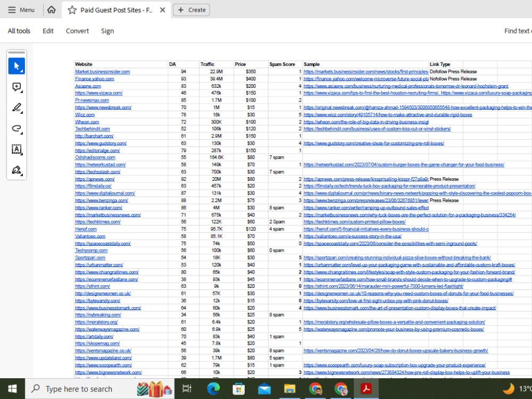This screenshot has width=532, height=399.
Task: Open second Chrome profile on the taskbar
Action: tap(340, 389)
